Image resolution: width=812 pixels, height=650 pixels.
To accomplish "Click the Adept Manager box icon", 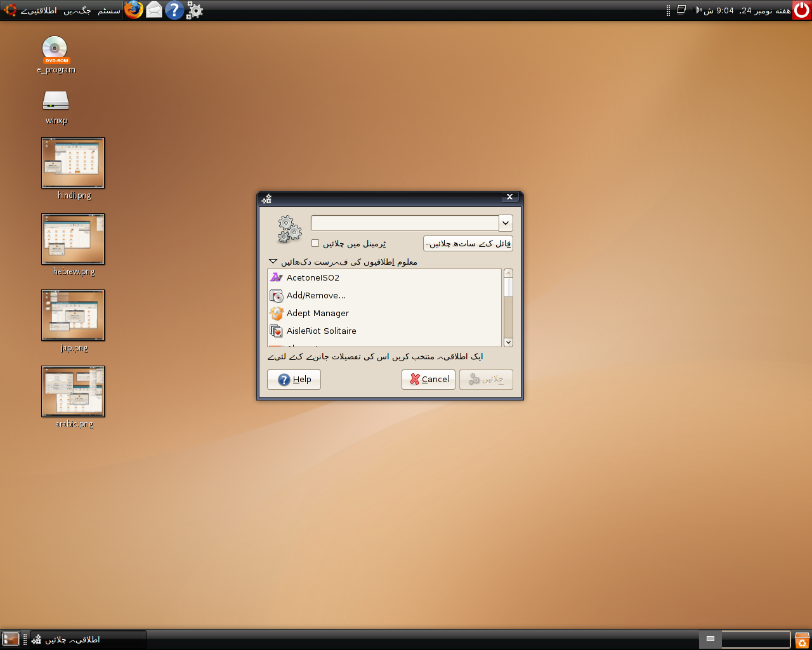I will pyautogui.click(x=276, y=313).
